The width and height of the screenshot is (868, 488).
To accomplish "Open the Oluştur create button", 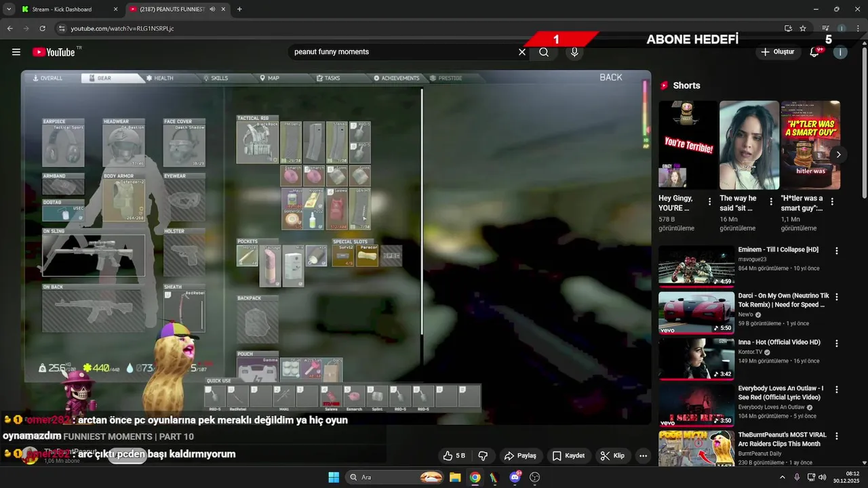I will click(778, 52).
